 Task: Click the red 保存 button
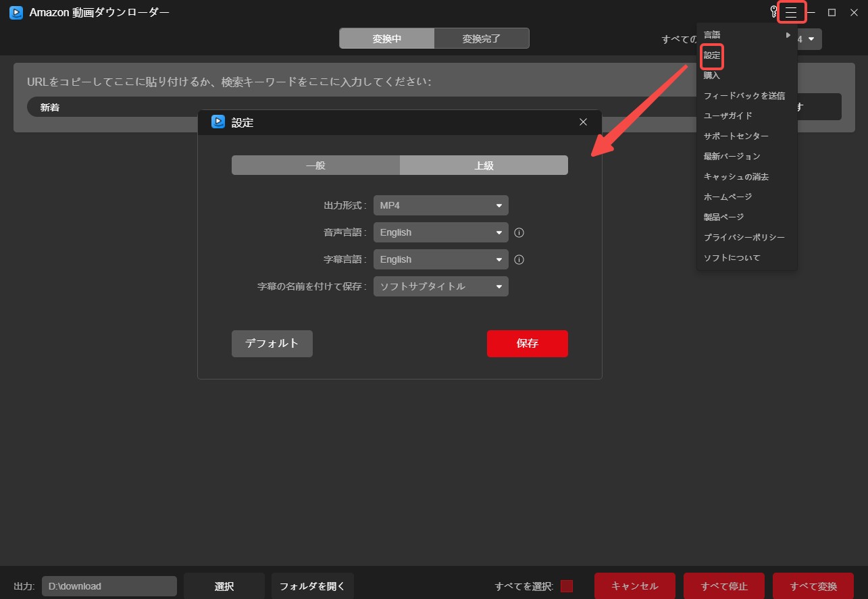tap(528, 343)
